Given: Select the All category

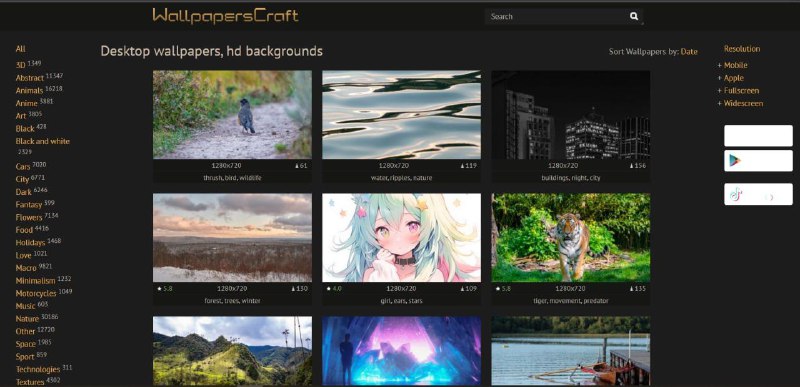Looking at the screenshot, I should pos(20,49).
